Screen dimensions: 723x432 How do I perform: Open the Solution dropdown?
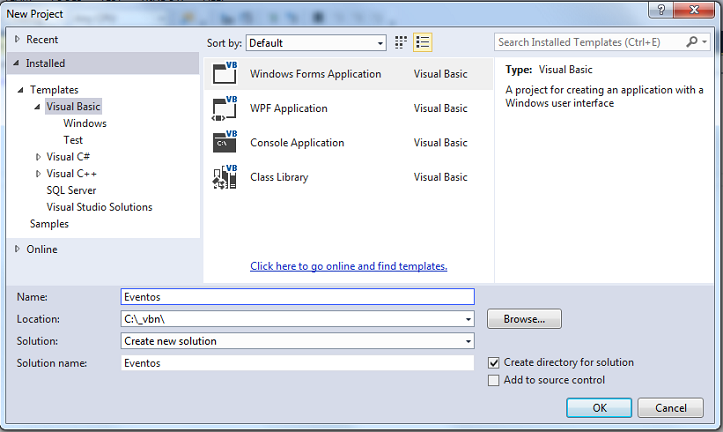[x=468, y=341]
